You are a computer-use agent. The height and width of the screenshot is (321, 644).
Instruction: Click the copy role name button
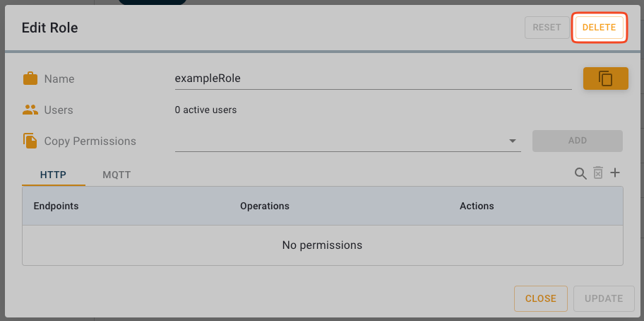pos(605,78)
